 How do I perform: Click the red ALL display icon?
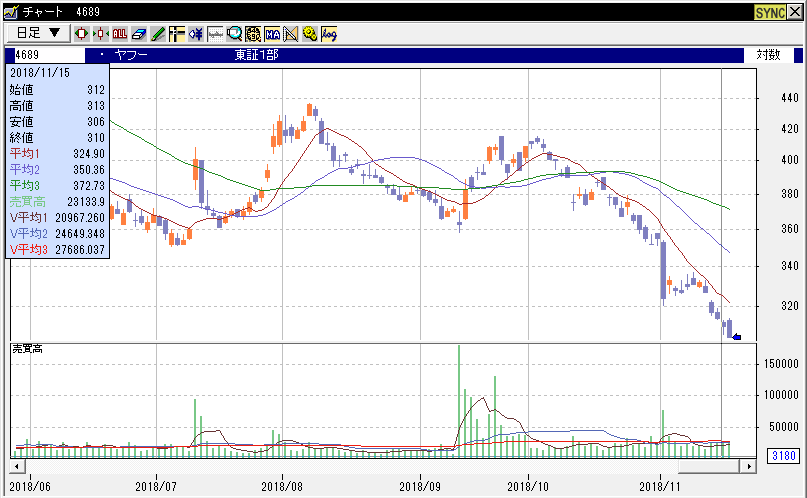120,33
